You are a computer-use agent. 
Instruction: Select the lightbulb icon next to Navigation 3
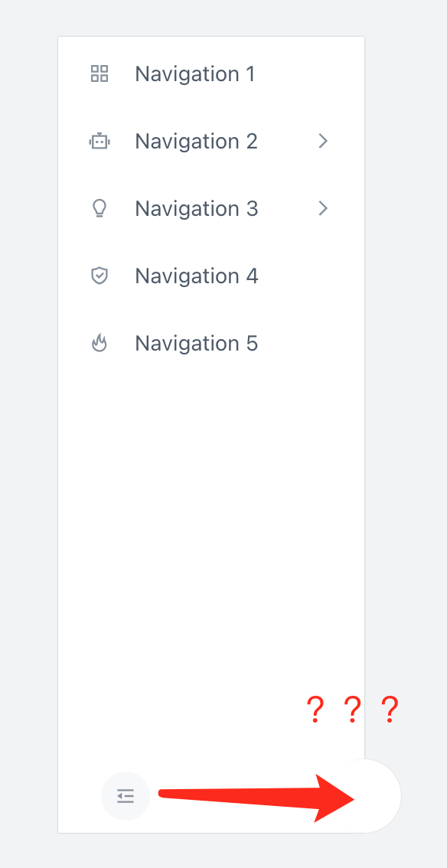click(99, 208)
